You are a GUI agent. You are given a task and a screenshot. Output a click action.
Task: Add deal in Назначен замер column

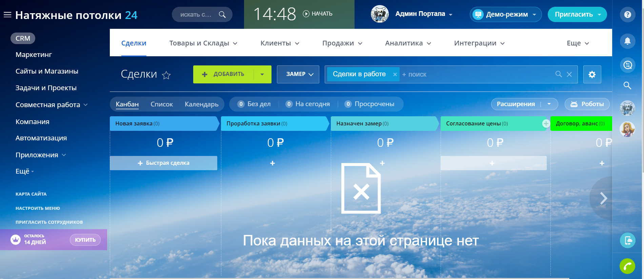pos(382,163)
